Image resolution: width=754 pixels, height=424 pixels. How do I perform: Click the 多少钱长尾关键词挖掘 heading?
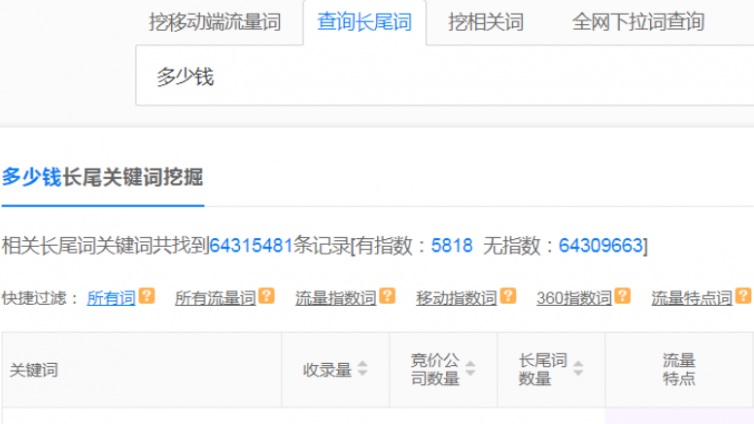[102, 177]
